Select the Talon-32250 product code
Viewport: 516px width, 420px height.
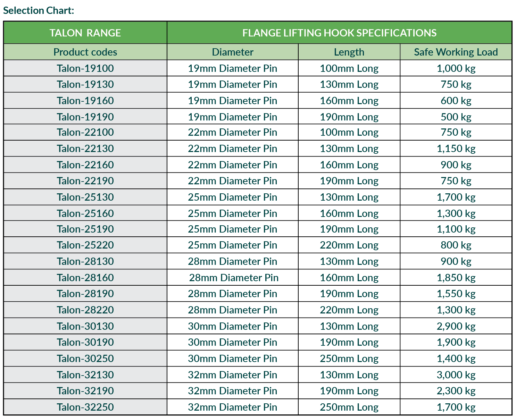click(x=85, y=407)
